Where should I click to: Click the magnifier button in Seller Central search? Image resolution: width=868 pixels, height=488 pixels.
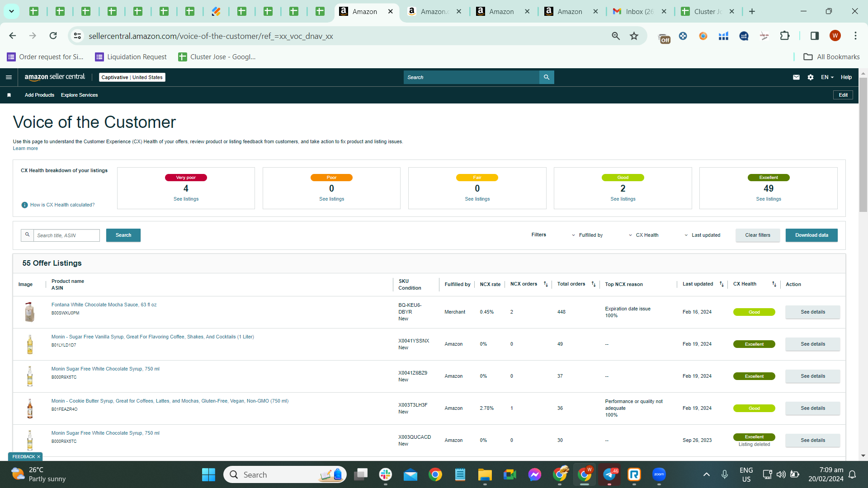point(547,77)
